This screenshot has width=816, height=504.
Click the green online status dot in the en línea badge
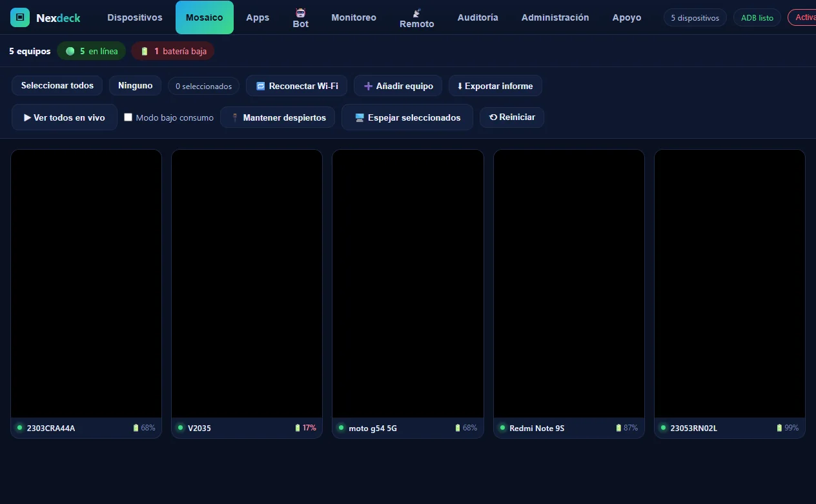pos(70,51)
